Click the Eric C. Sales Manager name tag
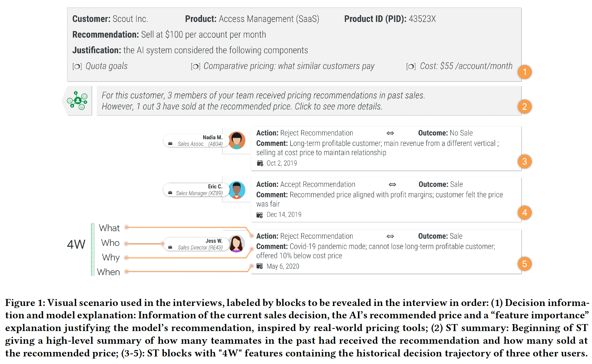Image resolution: width=592 pixels, height=364 pixels. (196, 190)
